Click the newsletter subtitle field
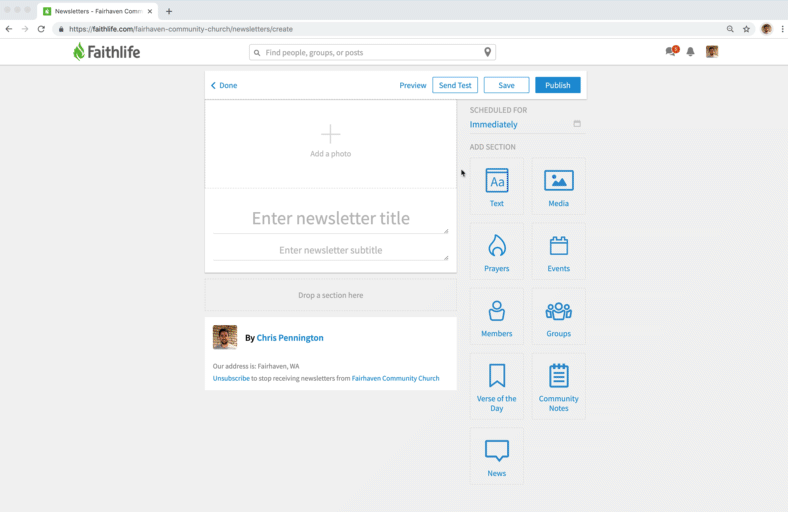 [x=330, y=250]
